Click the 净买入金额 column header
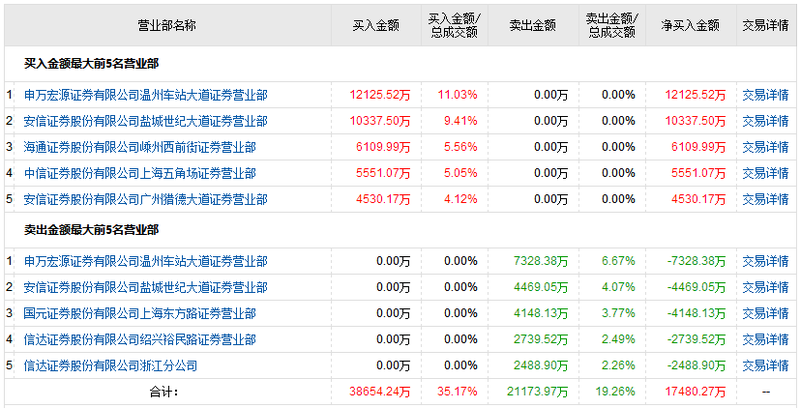 click(x=690, y=25)
